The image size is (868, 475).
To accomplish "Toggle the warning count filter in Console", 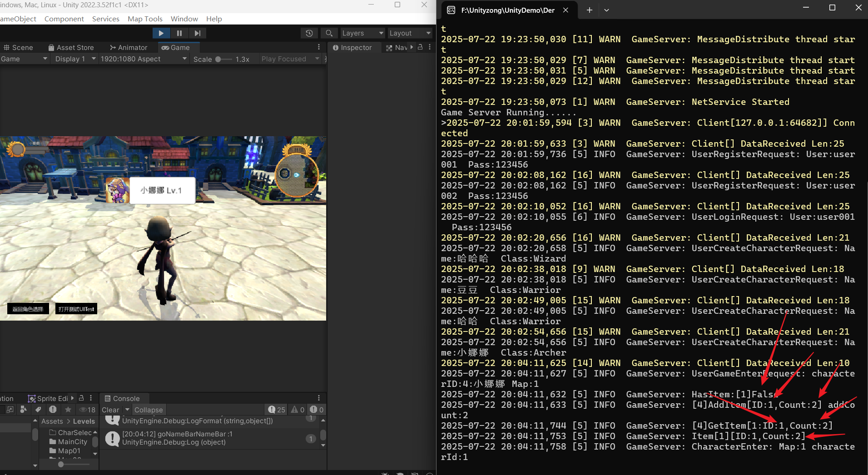I will 298,410.
